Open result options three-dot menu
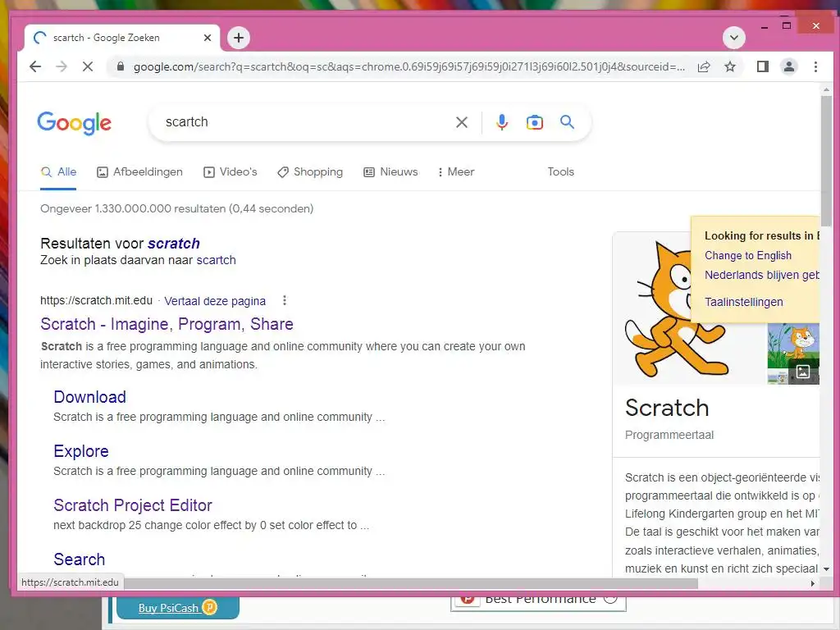This screenshot has height=630, width=840. 285,300
